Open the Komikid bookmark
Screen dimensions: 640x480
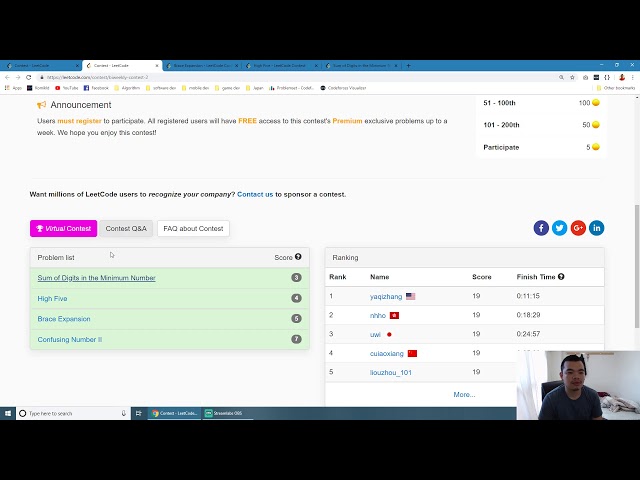coord(38,88)
